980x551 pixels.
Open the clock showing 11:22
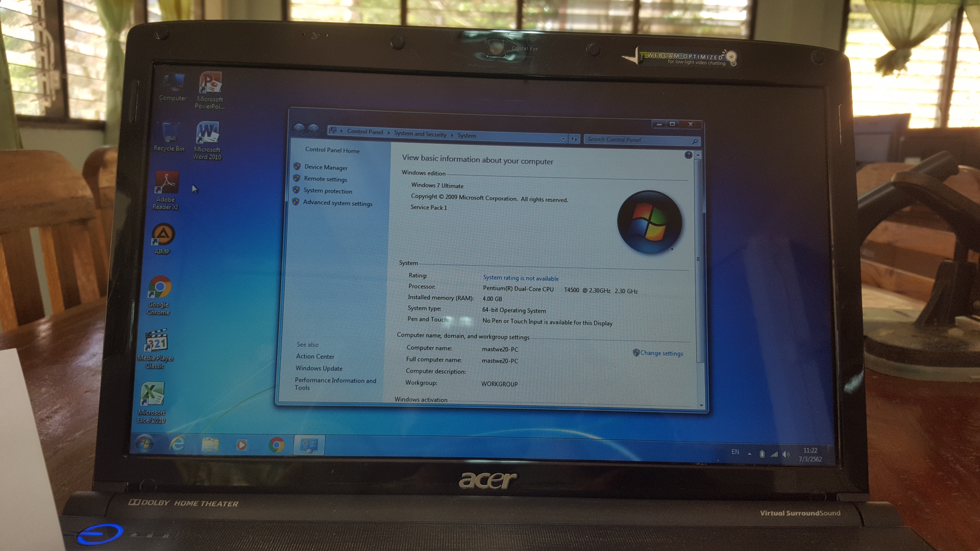(810, 454)
